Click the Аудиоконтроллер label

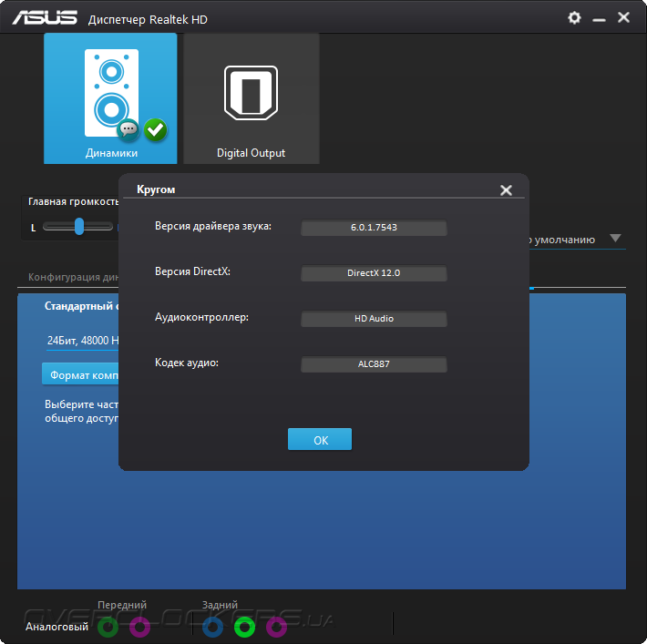[x=201, y=317]
